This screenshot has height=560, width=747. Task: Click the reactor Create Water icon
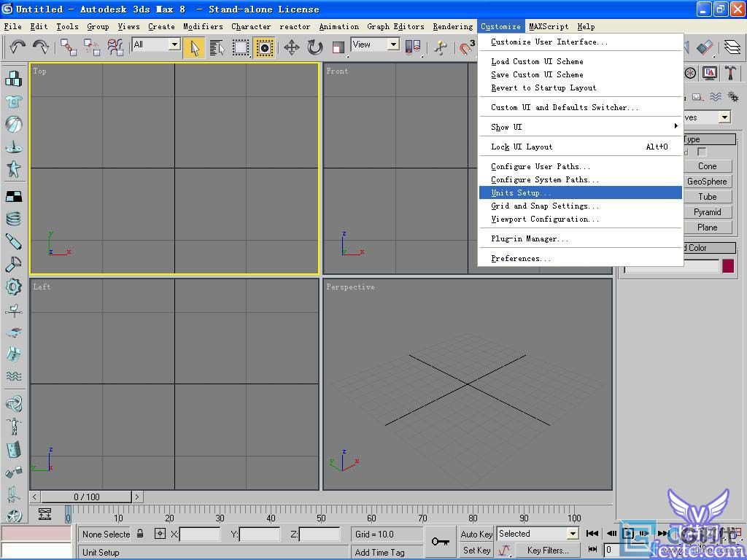(13, 376)
